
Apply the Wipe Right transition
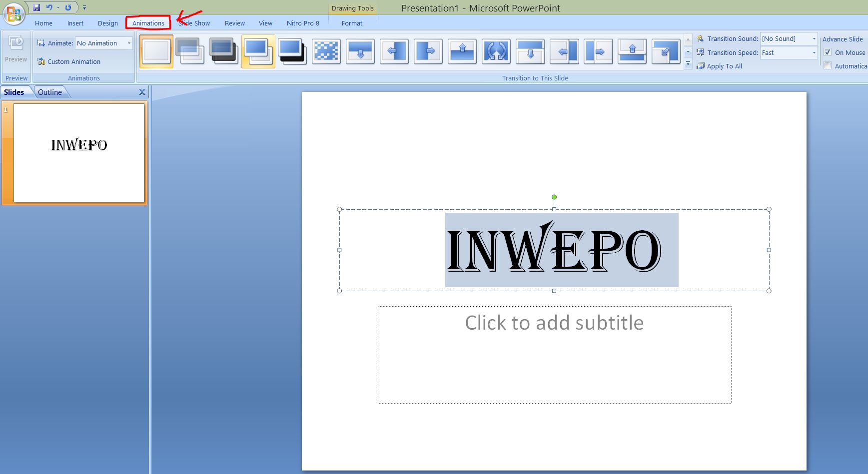[x=428, y=51]
